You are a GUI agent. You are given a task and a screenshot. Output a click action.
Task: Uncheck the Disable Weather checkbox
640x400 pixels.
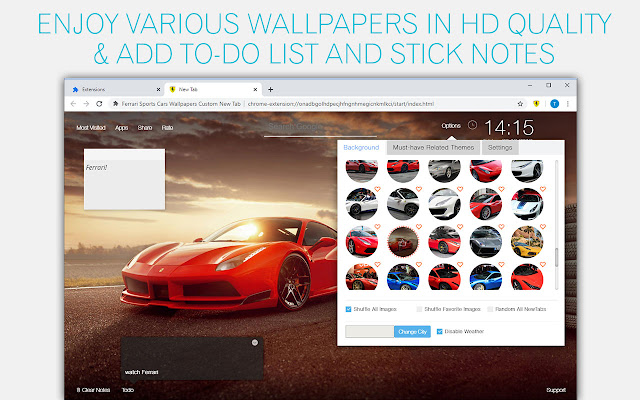click(x=440, y=331)
